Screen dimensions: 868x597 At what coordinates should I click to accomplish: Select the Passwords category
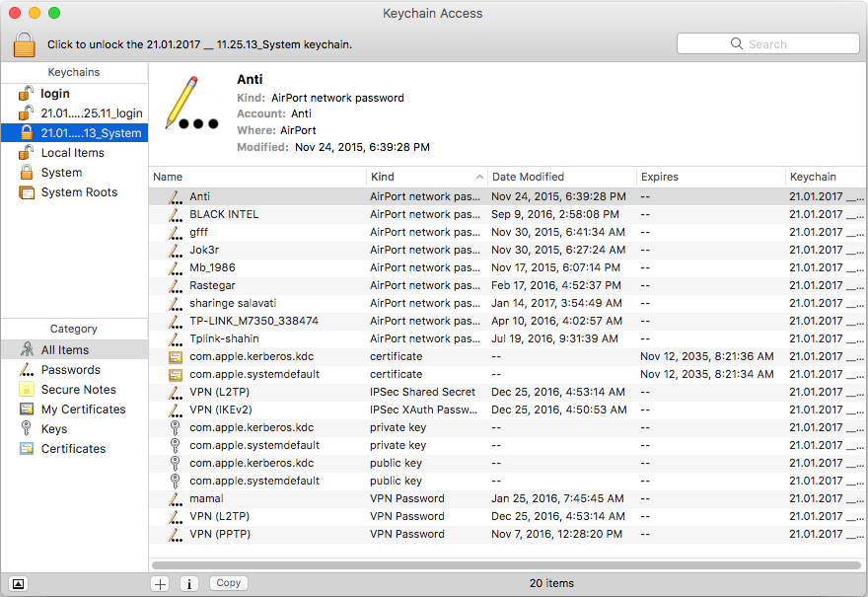click(70, 370)
